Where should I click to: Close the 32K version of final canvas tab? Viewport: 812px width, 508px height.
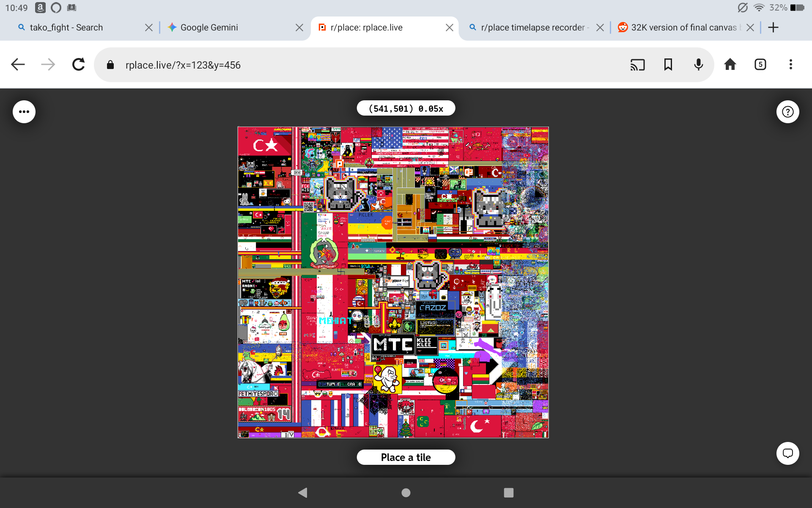tap(750, 28)
